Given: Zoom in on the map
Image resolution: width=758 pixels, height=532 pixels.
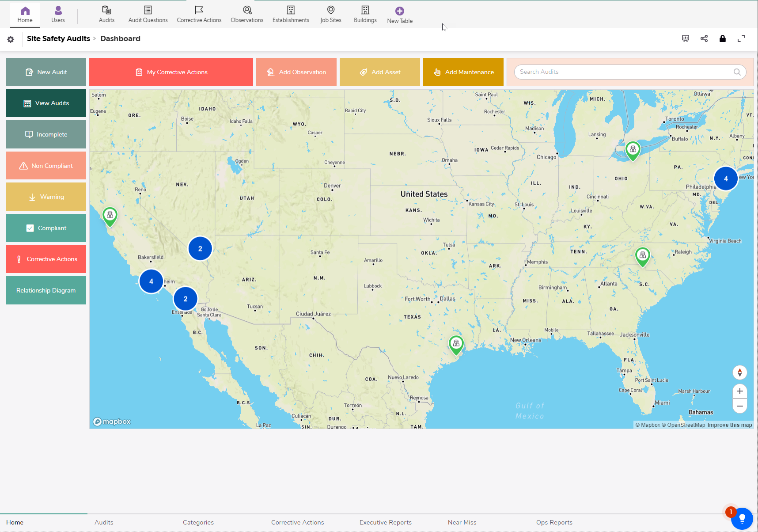Looking at the screenshot, I should (x=739, y=391).
